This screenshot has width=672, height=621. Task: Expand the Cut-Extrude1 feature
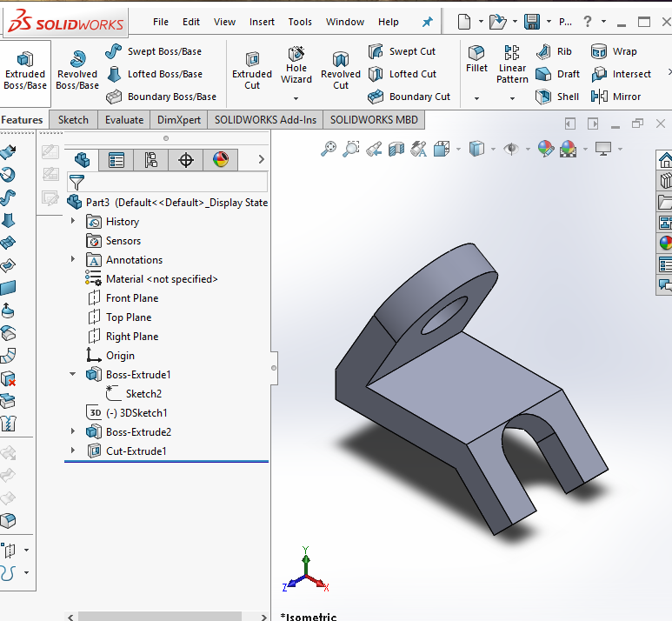point(73,451)
